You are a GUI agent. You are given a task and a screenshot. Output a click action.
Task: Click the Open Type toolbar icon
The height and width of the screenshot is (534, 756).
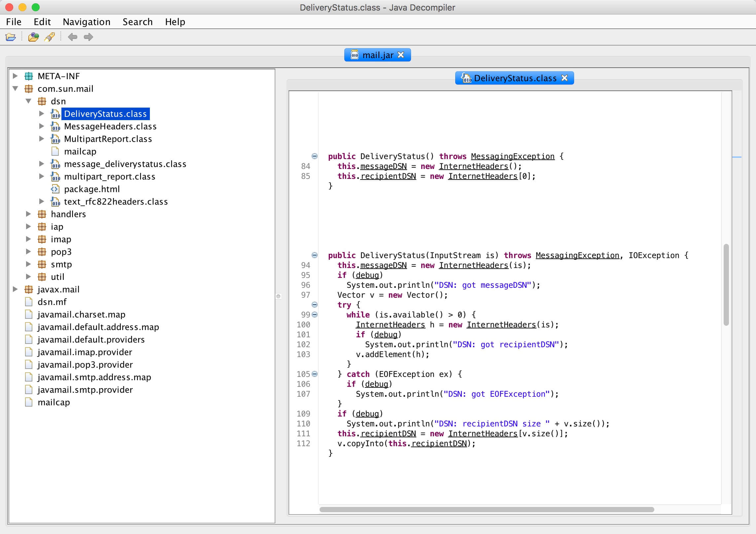point(33,37)
